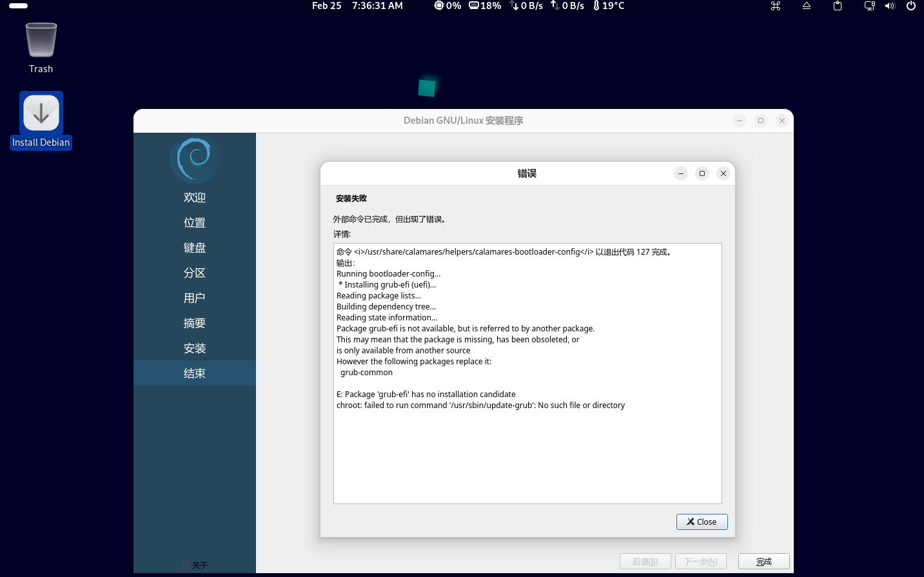Click the volume icon in the top bar

(x=890, y=6)
